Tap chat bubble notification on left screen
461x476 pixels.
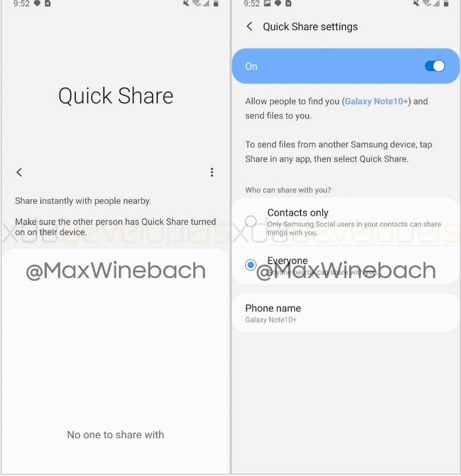(37, 3)
